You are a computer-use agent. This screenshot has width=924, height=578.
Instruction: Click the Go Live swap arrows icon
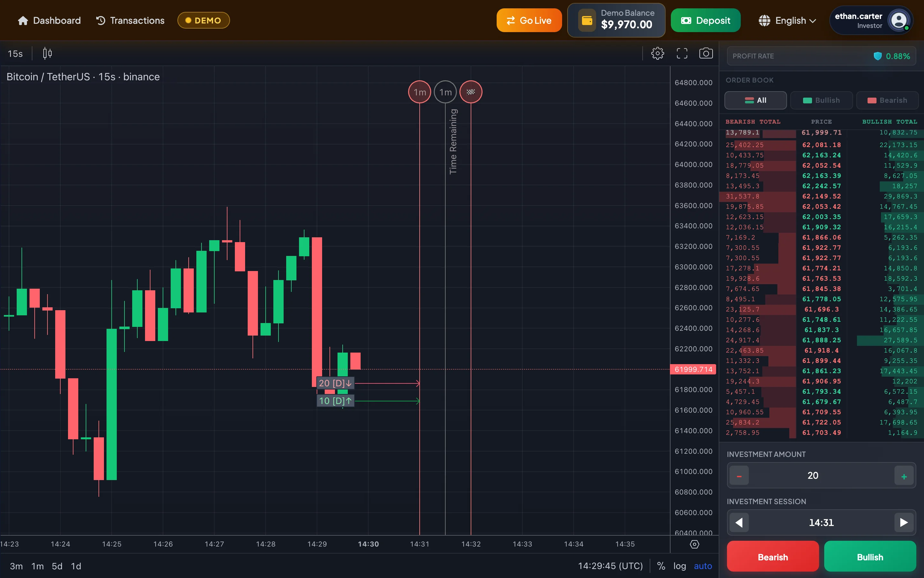point(511,21)
